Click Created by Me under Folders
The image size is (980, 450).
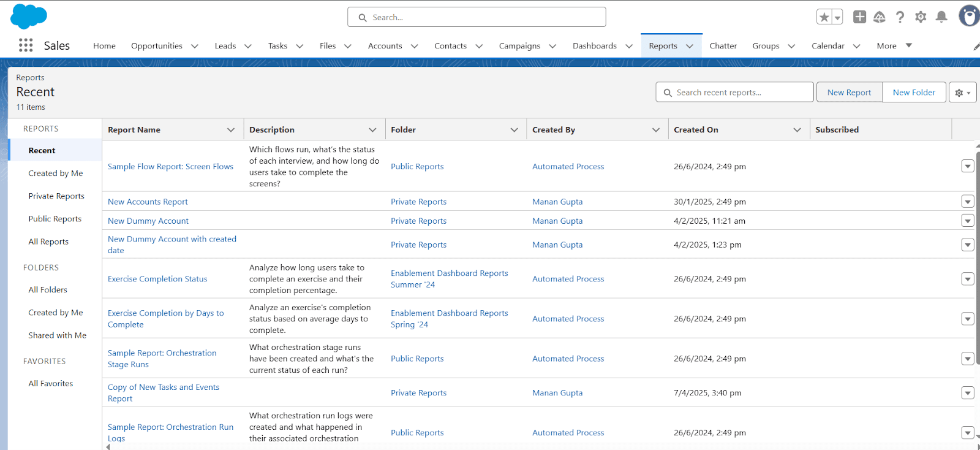56,313
